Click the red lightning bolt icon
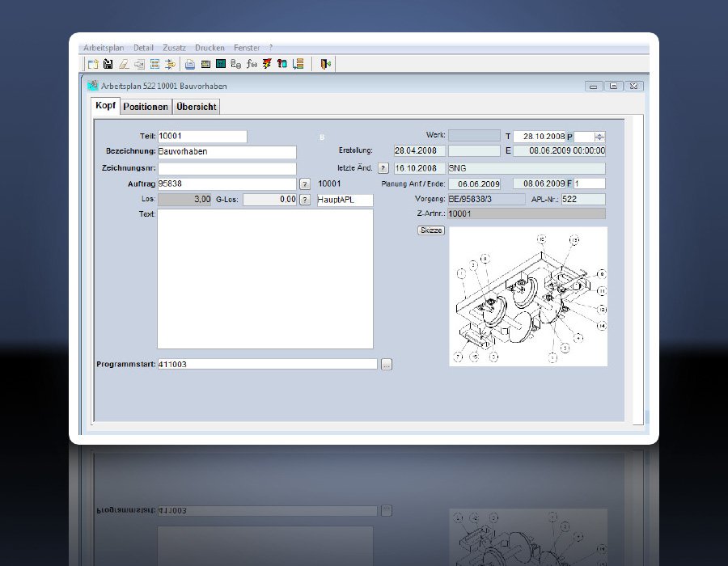This screenshot has height=566, width=728. [267, 64]
